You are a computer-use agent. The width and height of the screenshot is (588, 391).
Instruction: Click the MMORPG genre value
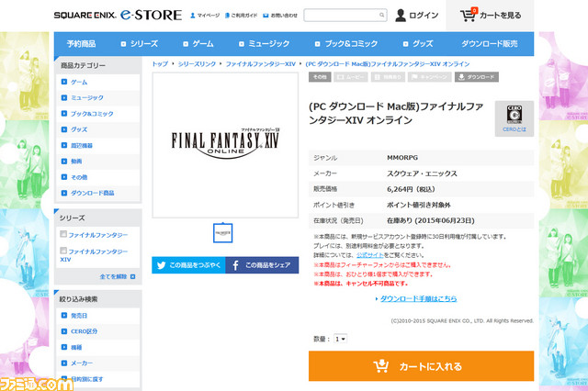pyautogui.click(x=402, y=158)
